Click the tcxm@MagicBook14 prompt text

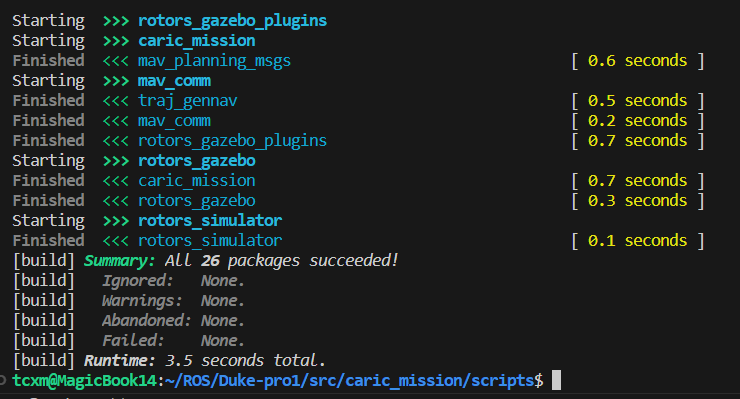[84, 380]
